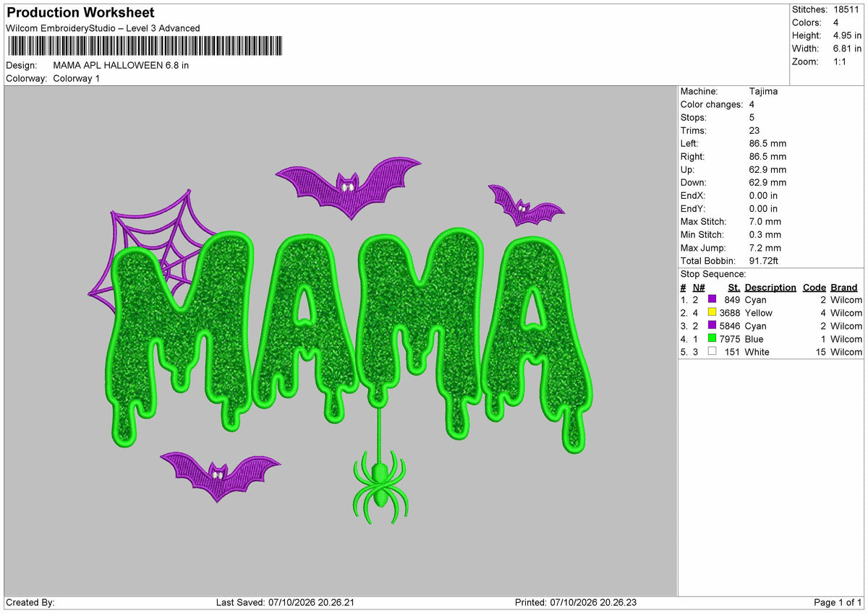Click the 'Stitches:' label in header
The height and width of the screenshot is (613, 868).
tap(809, 9)
